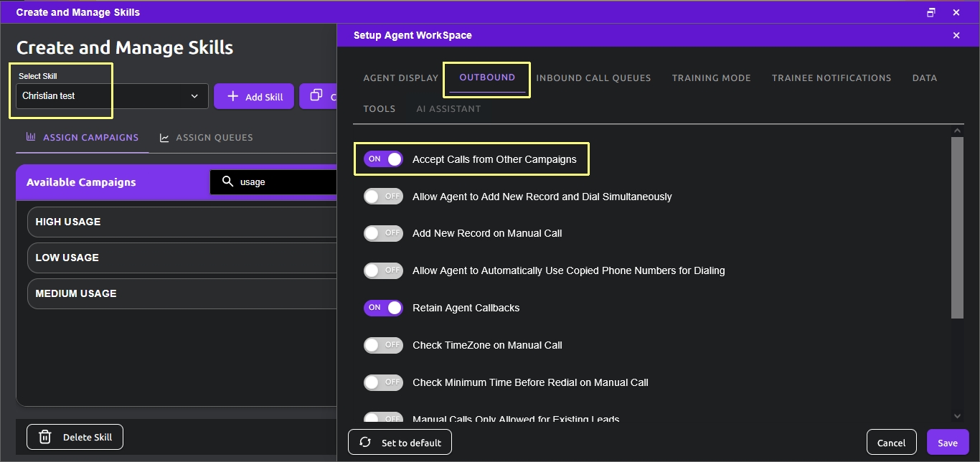The width and height of the screenshot is (980, 462).
Task: Close the Setup Agent WorkSpace dialog
Action: 956,35
